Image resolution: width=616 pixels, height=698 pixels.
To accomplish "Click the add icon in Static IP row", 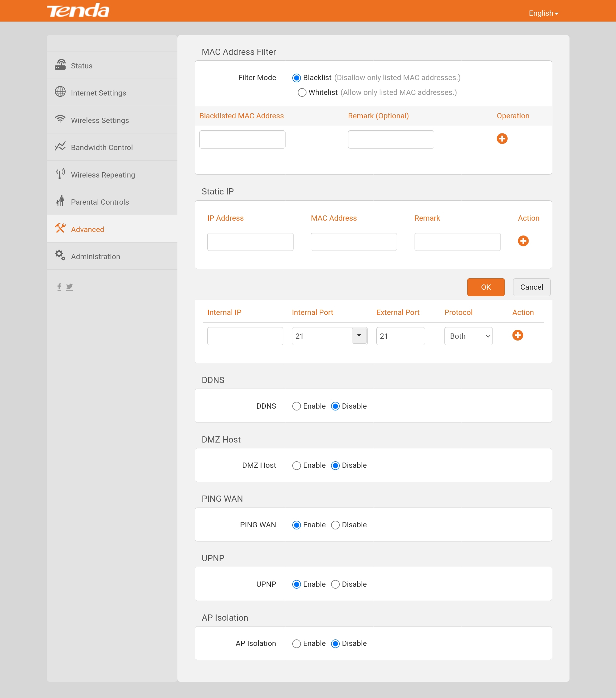I will pos(523,241).
